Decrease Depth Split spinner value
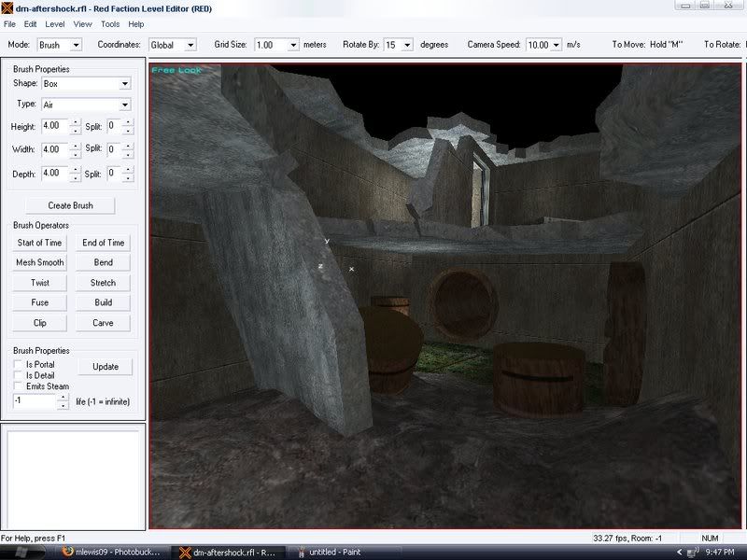This screenshot has height=560, width=747. click(x=128, y=177)
